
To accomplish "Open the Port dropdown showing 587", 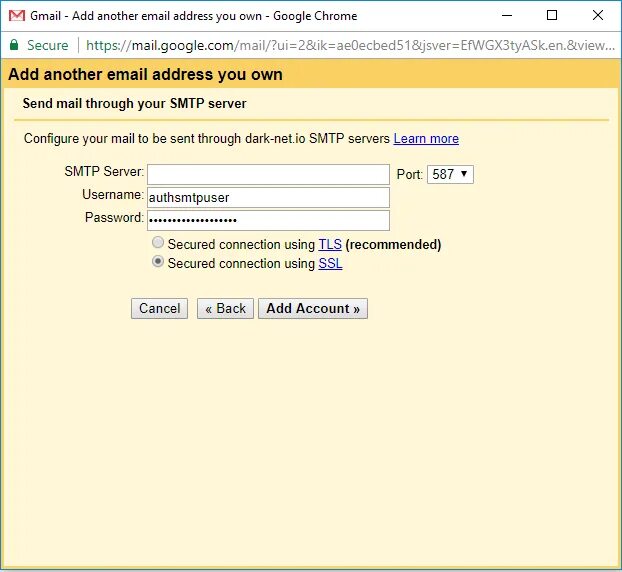I will coord(450,175).
